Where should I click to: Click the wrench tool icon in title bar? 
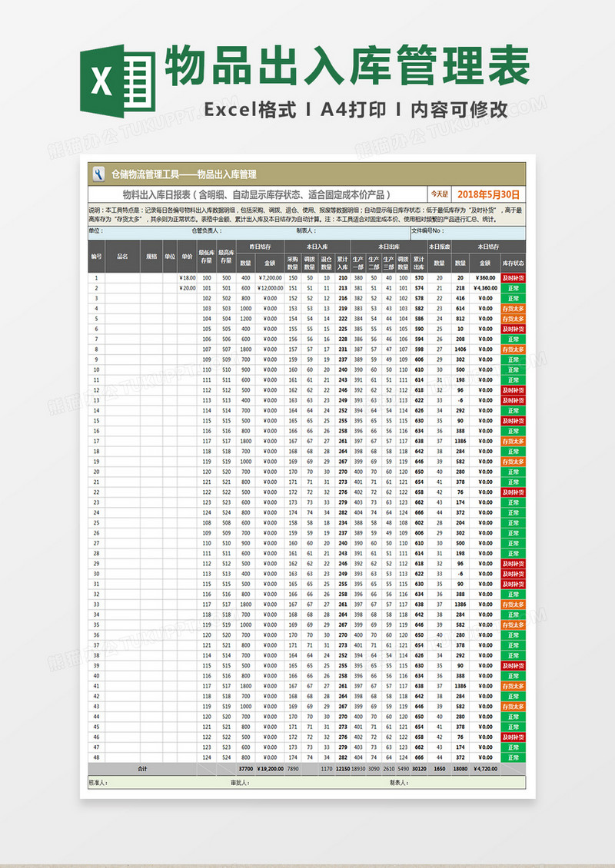(x=98, y=174)
